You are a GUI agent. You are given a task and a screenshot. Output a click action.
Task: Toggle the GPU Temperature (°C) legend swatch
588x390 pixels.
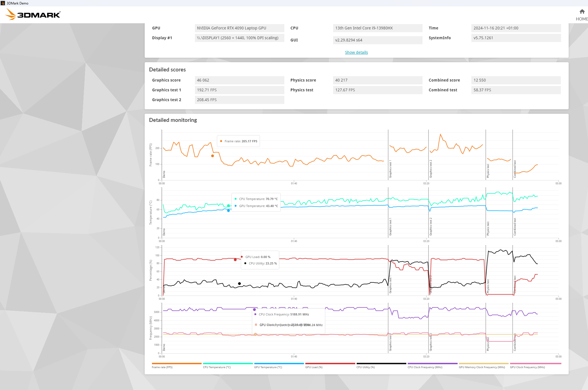click(279, 364)
